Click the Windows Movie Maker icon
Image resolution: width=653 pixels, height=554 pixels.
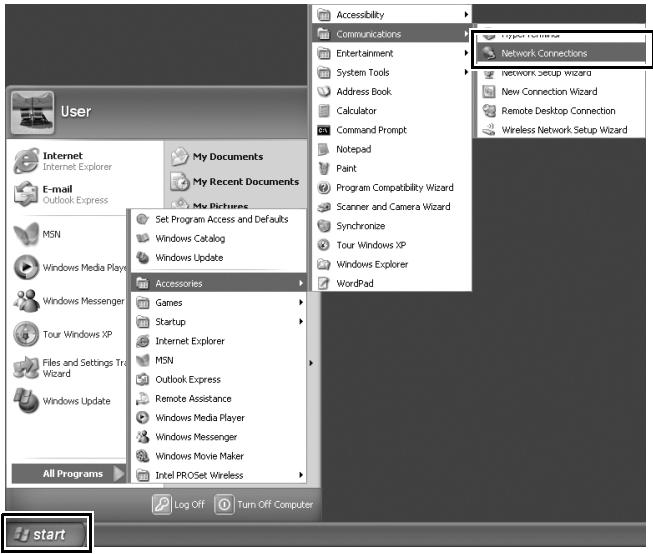(143, 456)
